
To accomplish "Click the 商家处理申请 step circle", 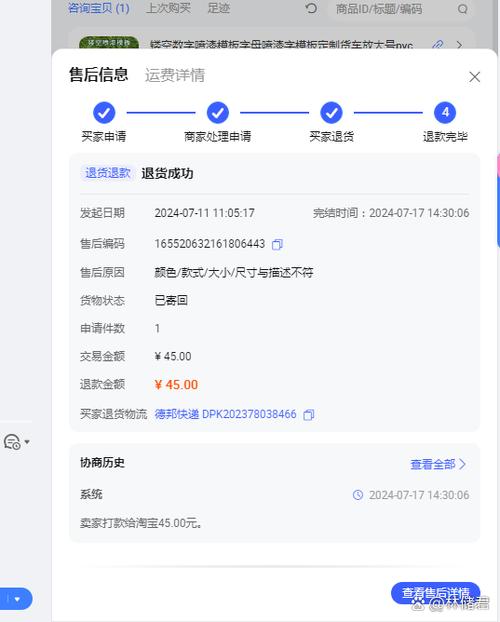I will click(218, 113).
